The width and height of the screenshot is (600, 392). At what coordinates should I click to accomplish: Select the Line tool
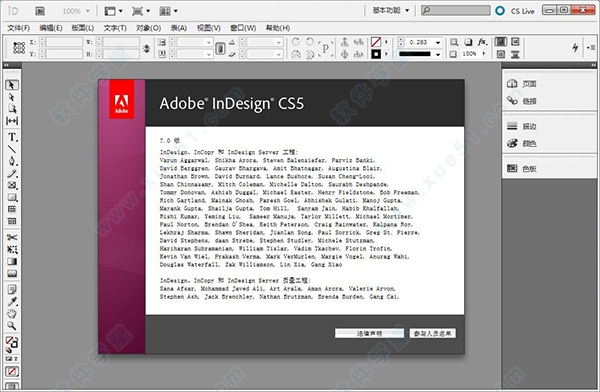(x=12, y=149)
